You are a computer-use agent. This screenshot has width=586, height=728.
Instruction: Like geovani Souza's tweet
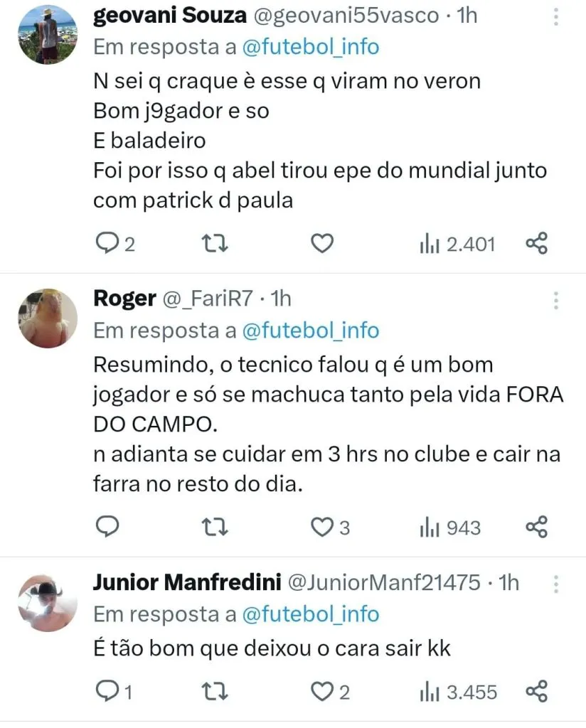click(323, 245)
